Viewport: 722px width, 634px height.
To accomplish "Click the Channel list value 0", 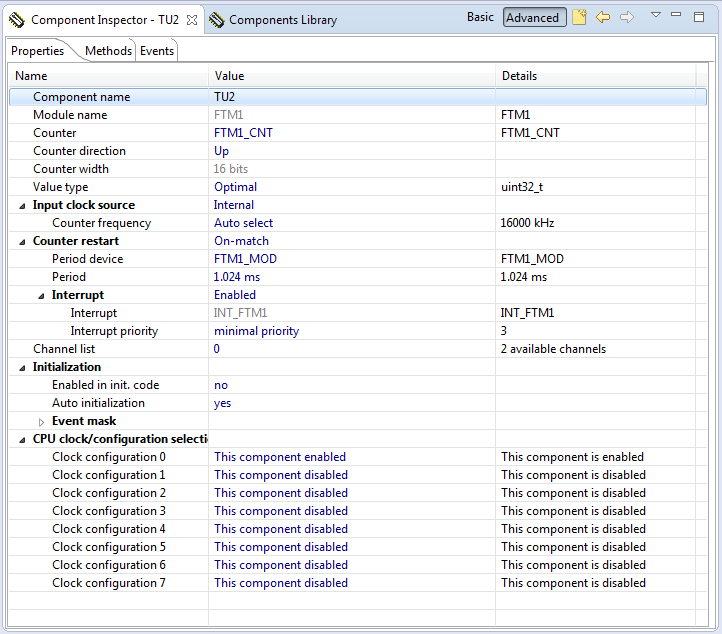I will [x=217, y=349].
